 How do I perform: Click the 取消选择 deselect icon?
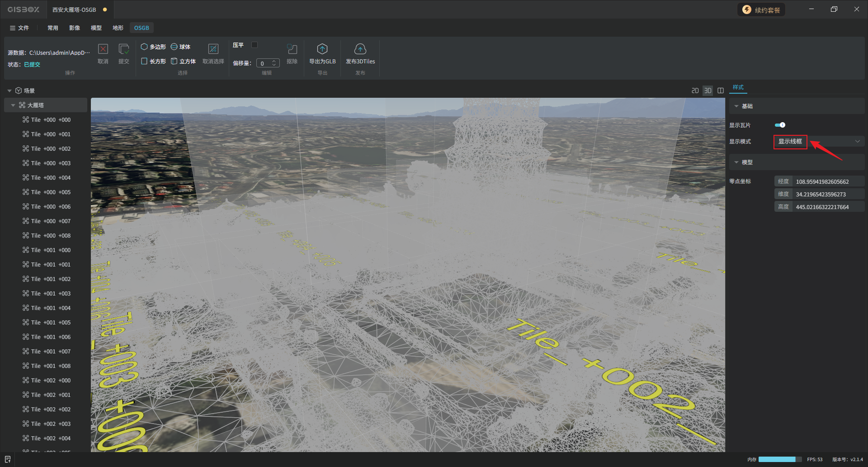tap(213, 49)
